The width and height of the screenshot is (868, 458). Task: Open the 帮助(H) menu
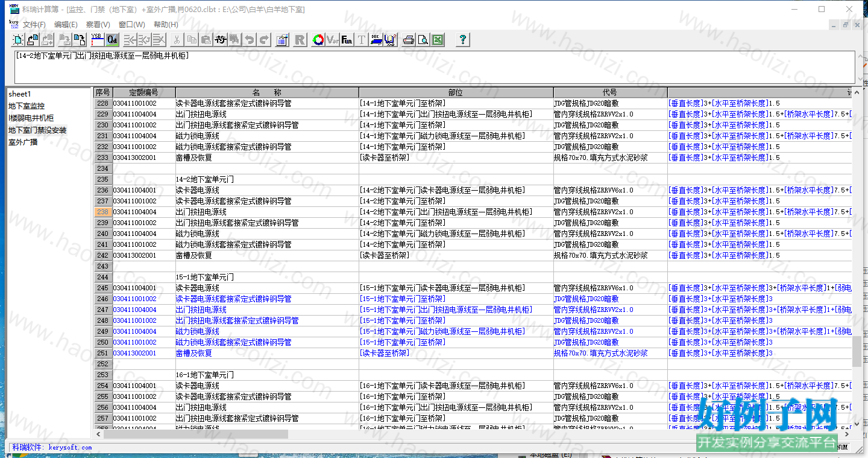point(166,25)
